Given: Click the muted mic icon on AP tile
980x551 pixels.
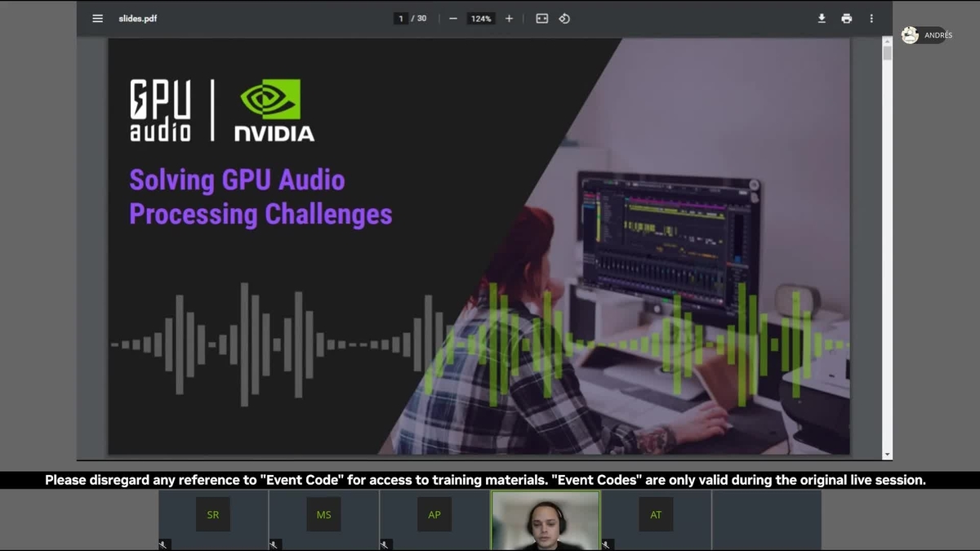Looking at the screenshot, I should click(x=385, y=544).
